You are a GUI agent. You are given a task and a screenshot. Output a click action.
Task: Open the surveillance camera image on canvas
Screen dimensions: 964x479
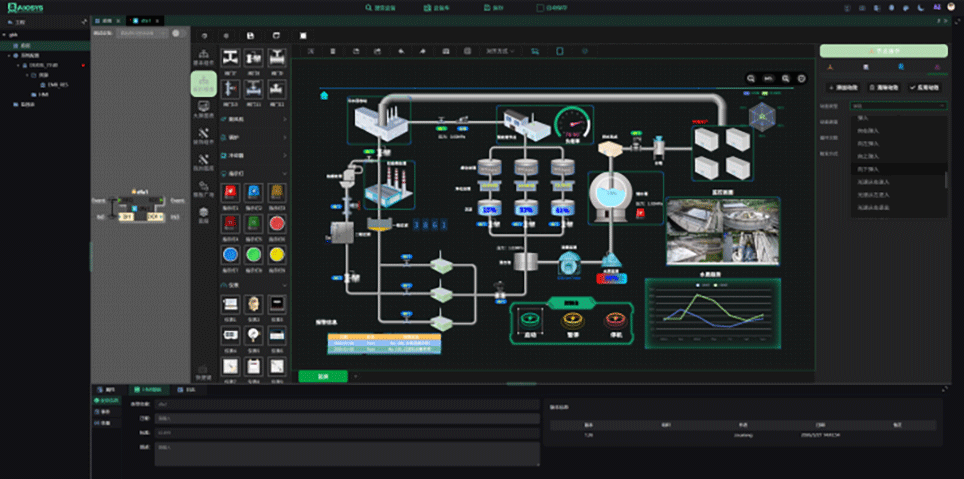pos(723,231)
